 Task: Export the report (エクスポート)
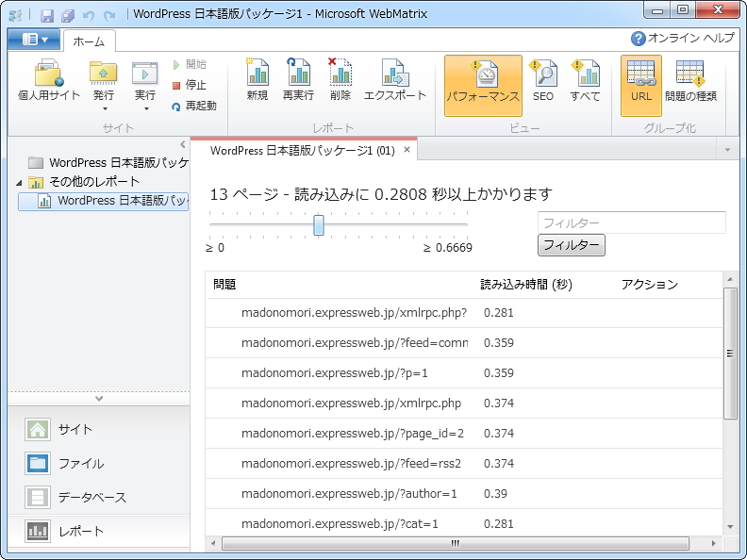click(395, 80)
